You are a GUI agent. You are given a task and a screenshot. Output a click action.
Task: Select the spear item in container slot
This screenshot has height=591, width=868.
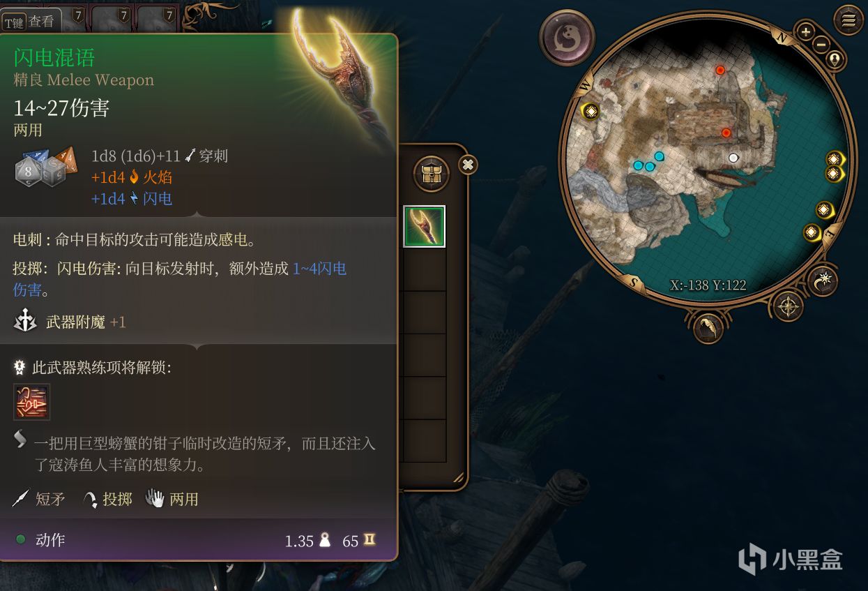pos(425,226)
